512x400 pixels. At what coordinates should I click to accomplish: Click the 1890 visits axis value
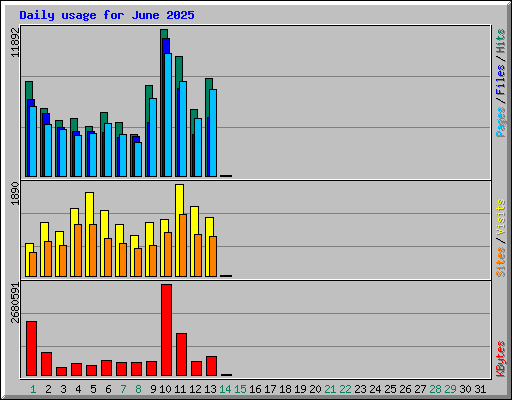click(x=16, y=193)
